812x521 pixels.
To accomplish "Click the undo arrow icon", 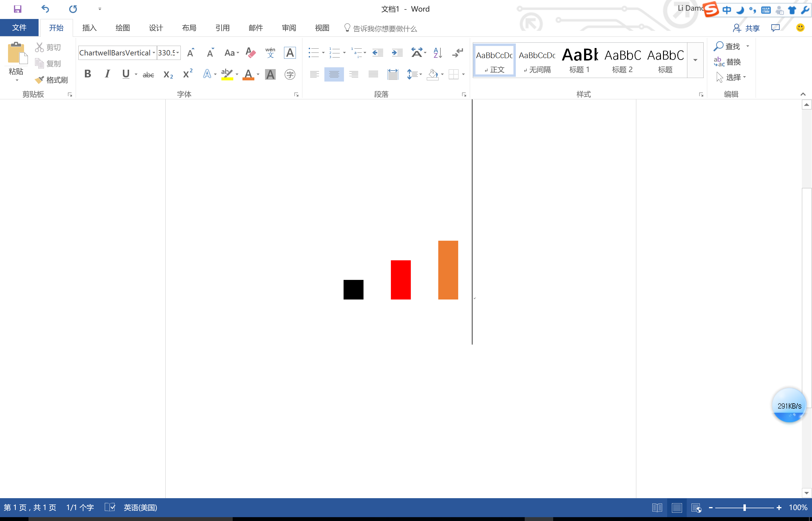I will 45,9.
